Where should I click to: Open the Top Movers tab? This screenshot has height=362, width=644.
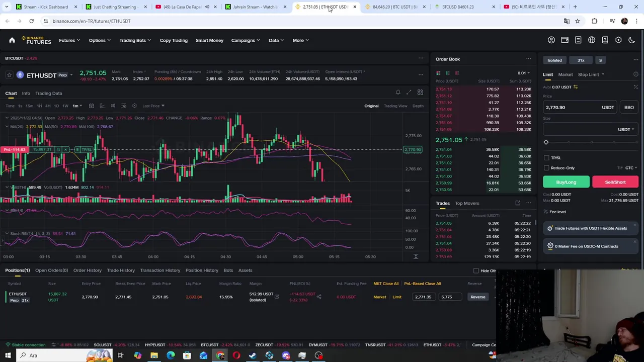(x=467, y=203)
